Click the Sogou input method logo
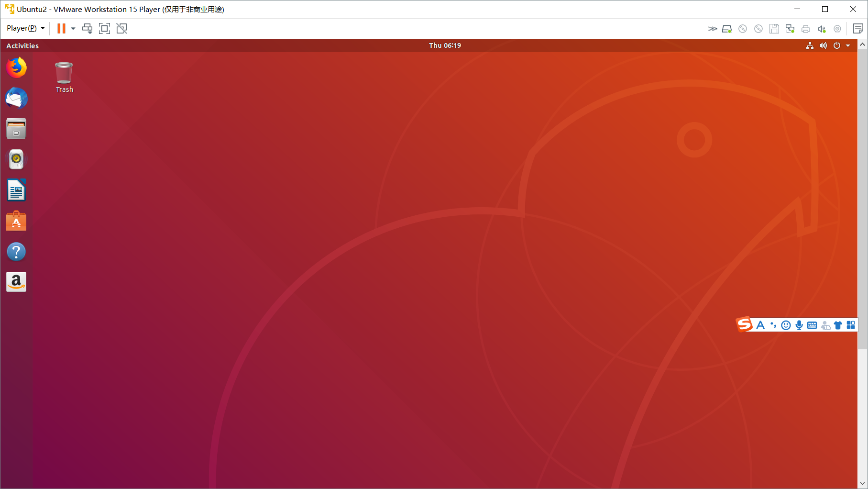The width and height of the screenshot is (868, 489). 744,324
